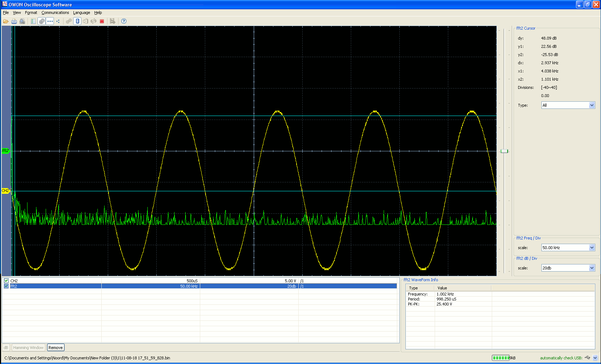The width and height of the screenshot is (601, 364).
Task: Click the Hamming Window button
Action: [x=28, y=348]
